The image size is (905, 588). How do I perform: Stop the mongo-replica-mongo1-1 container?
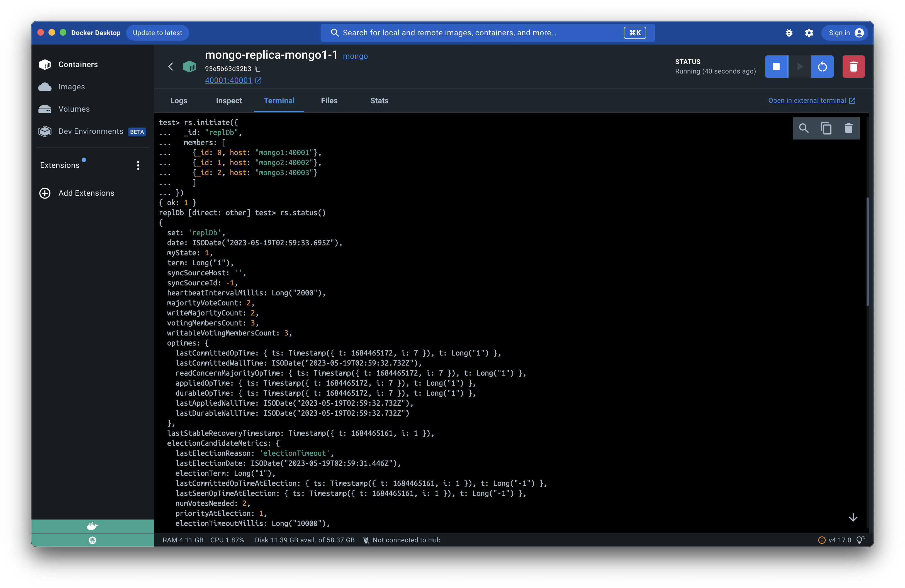[777, 67]
